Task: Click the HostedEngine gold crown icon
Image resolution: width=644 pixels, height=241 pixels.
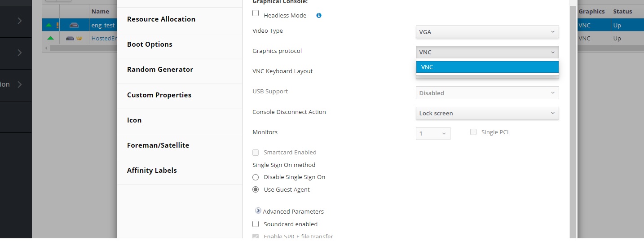Action: 79,39
